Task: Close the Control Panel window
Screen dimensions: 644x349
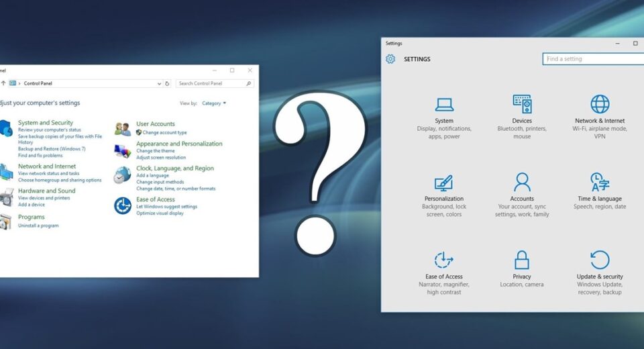Action: pos(250,70)
